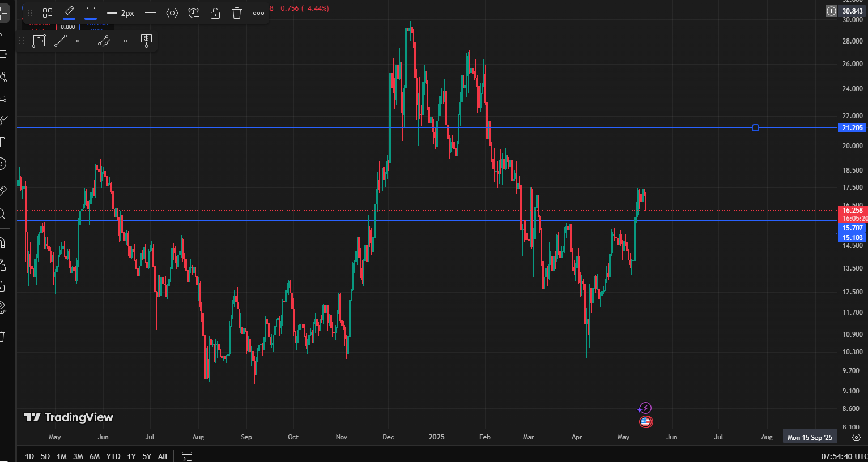Select the Zoom In magnifier tool
Screen dimensions: 868x462
pyautogui.click(x=3, y=213)
